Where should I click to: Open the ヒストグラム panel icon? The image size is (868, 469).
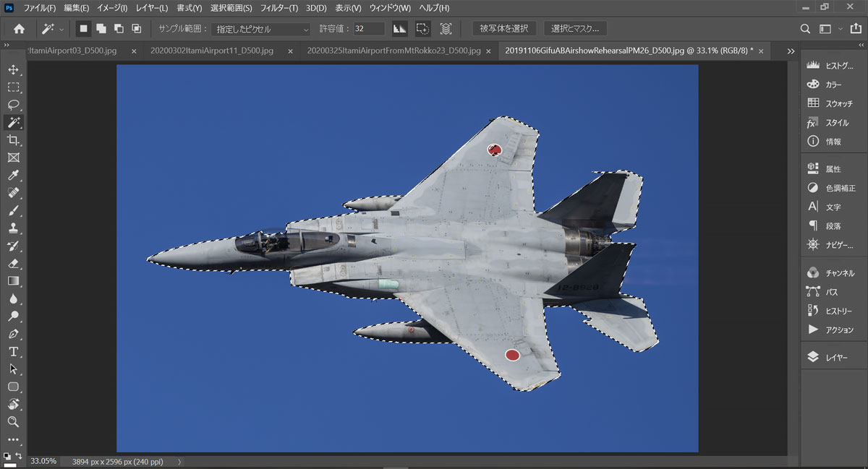813,66
